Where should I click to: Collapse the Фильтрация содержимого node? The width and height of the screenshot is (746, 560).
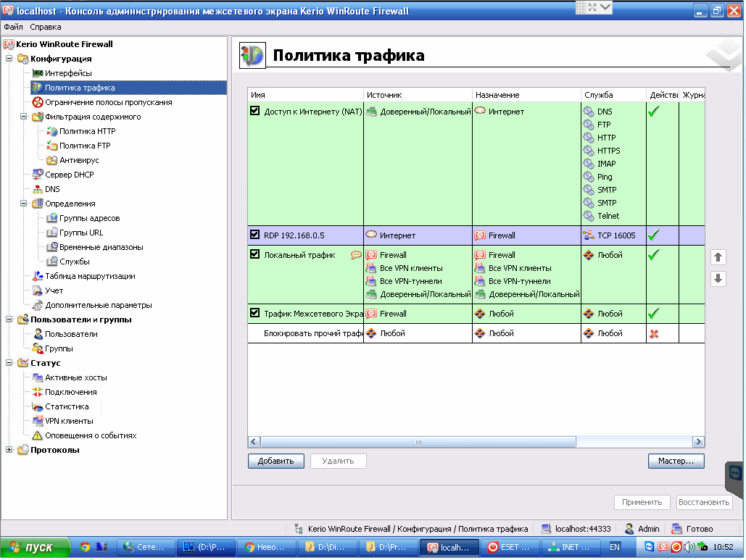click(23, 117)
